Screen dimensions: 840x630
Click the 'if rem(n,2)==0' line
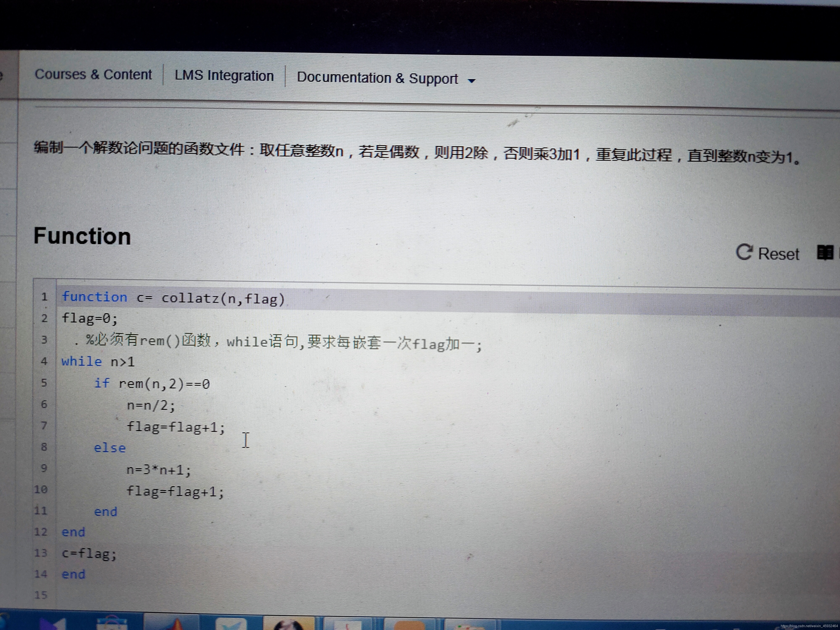[x=152, y=384]
